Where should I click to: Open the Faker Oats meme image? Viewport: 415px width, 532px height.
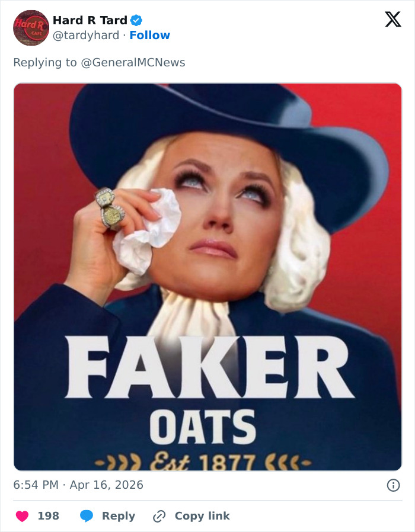[207, 278]
